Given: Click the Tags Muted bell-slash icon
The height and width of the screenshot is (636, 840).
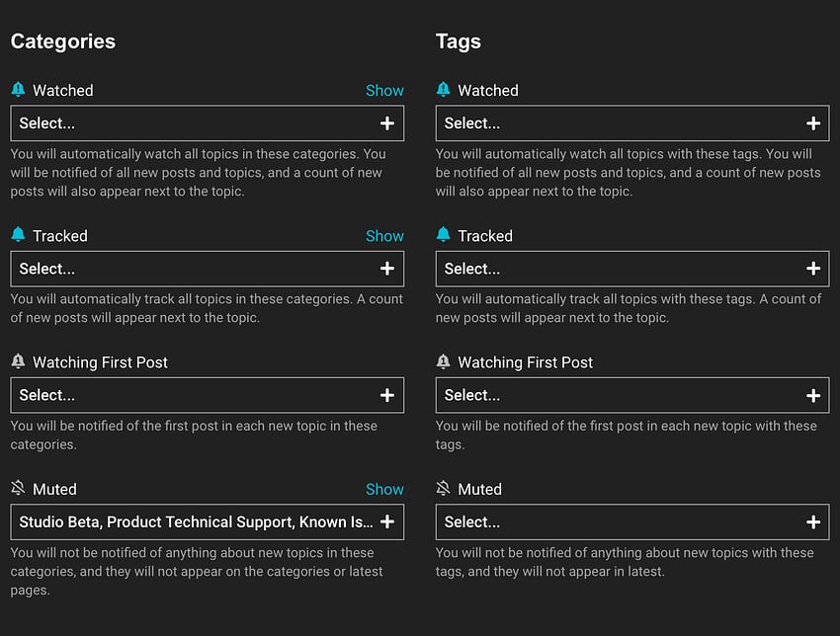Looking at the screenshot, I should [x=443, y=488].
